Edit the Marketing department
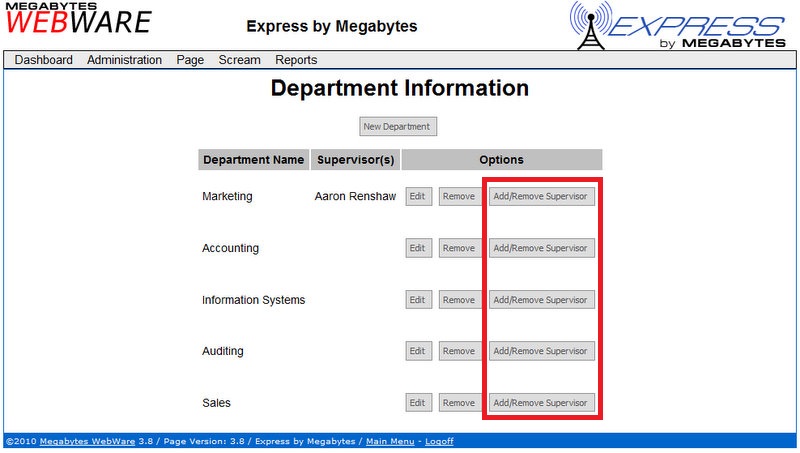This screenshot has height=453, width=800. (x=418, y=197)
